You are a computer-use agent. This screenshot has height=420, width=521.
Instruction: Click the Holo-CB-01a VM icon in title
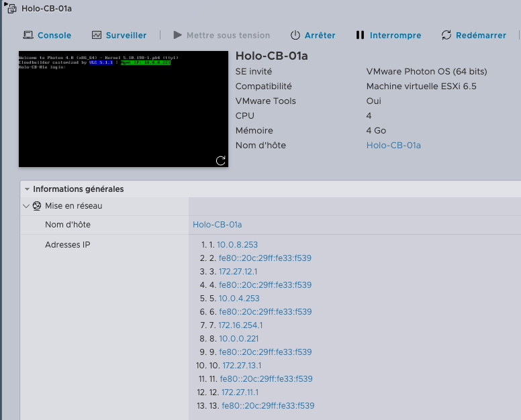[x=11, y=9]
